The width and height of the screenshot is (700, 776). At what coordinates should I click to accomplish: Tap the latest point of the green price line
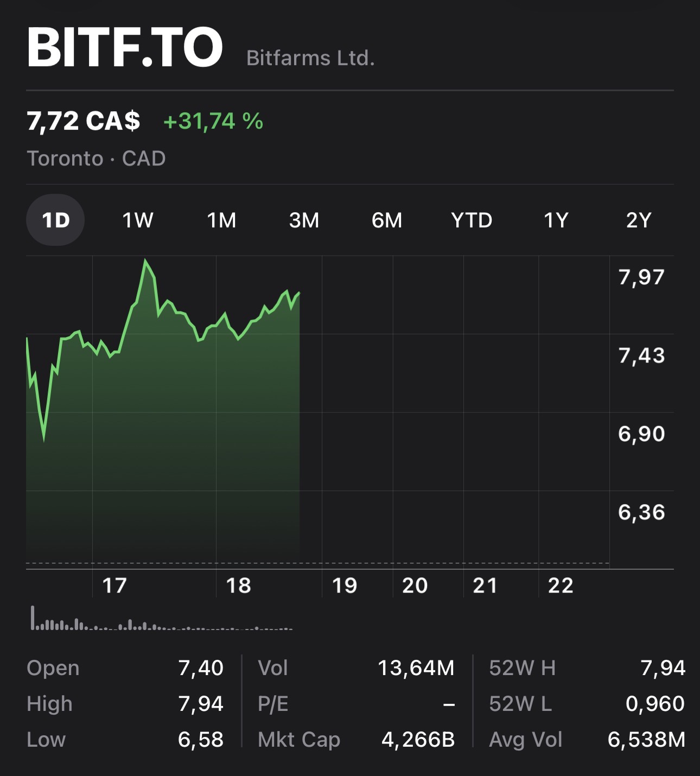299,293
